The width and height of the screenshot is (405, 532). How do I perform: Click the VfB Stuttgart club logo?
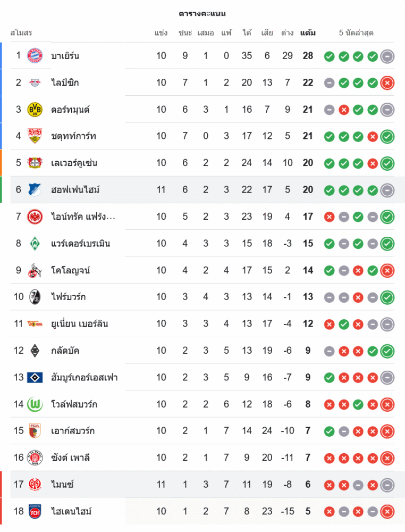[x=35, y=136]
